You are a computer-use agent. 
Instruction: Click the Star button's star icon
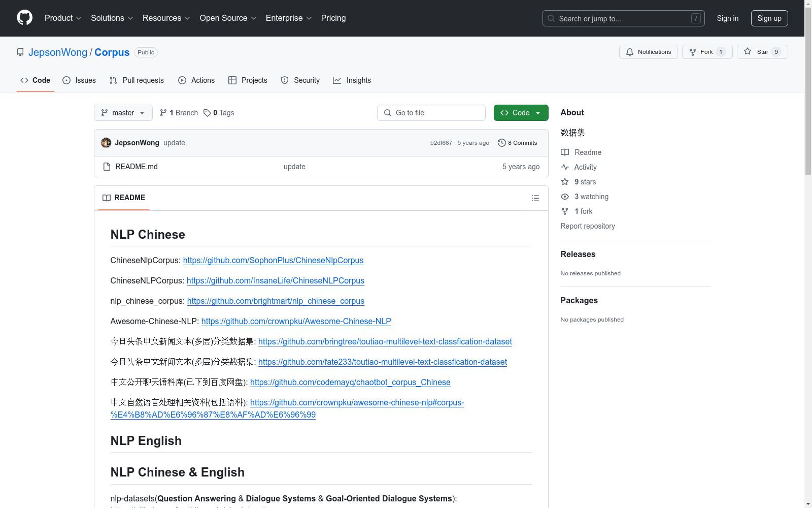[748, 51]
